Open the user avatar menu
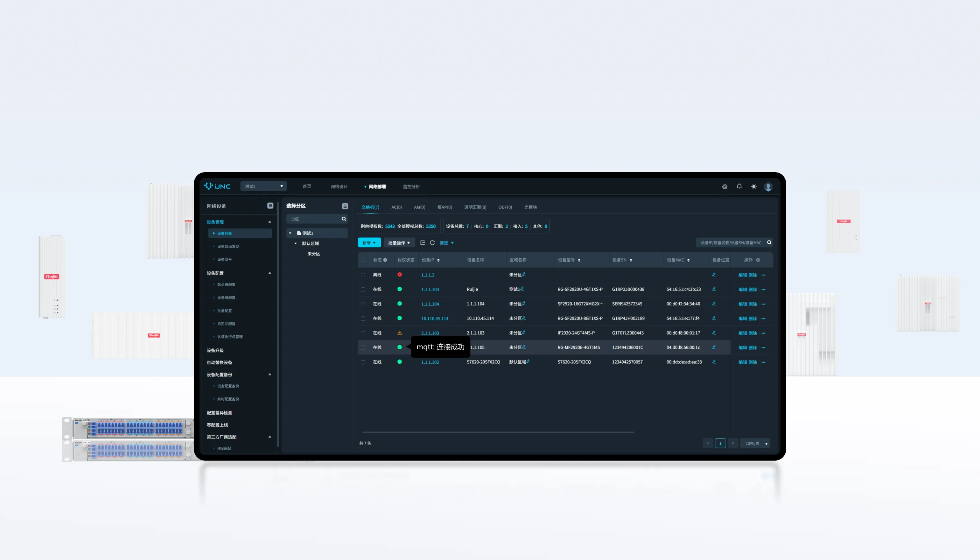This screenshot has width=980, height=560. [768, 187]
